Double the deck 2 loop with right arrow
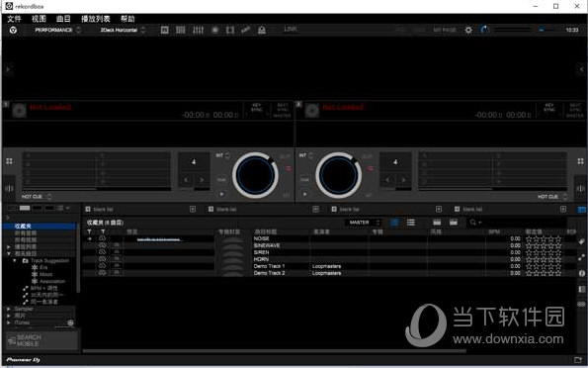This screenshot has width=588, height=368. click(x=403, y=180)
